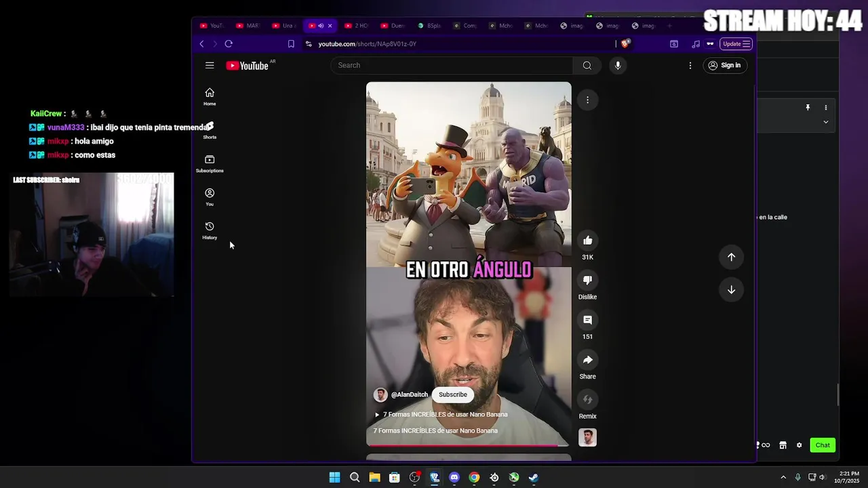The width and height of the screenshot is (868, 488).
Task: Click the green Chat button in the background window
Action: [823, 445]
